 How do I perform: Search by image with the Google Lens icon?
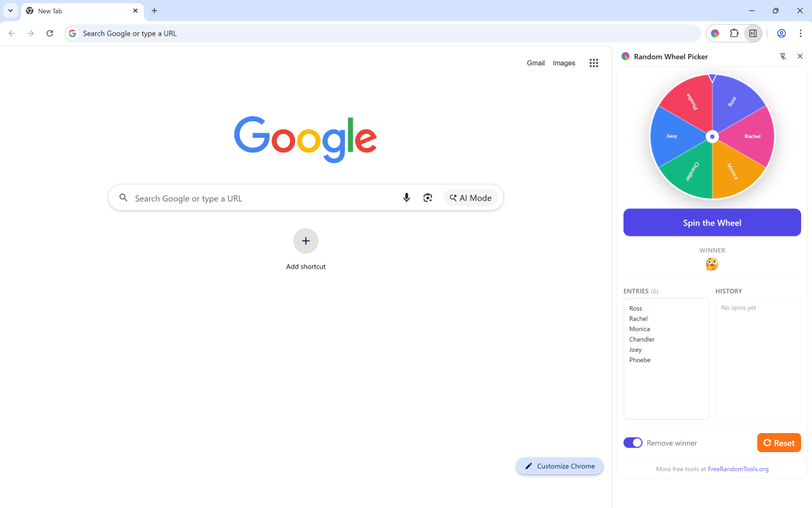pyautogui.click(x=428, y=198)
